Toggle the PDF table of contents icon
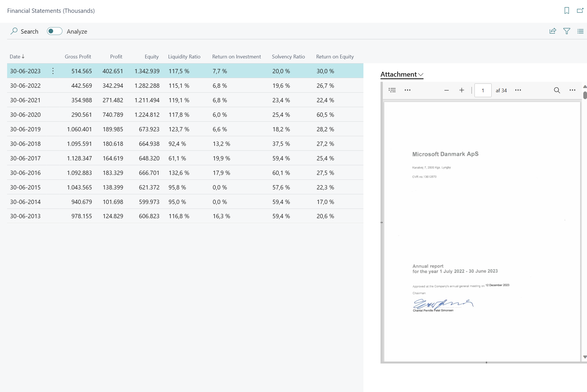 (x=392, y=90)
